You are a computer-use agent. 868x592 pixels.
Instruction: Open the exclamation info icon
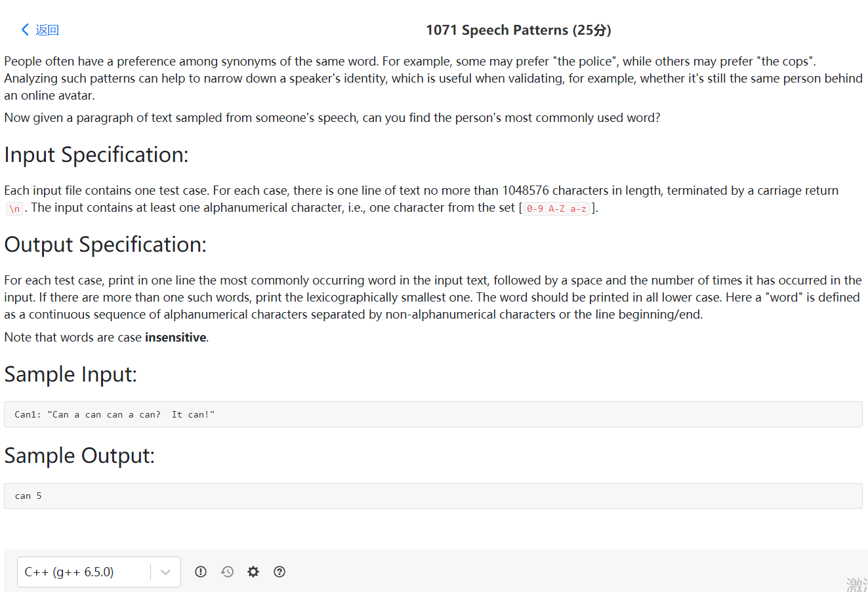click(201, 572)
